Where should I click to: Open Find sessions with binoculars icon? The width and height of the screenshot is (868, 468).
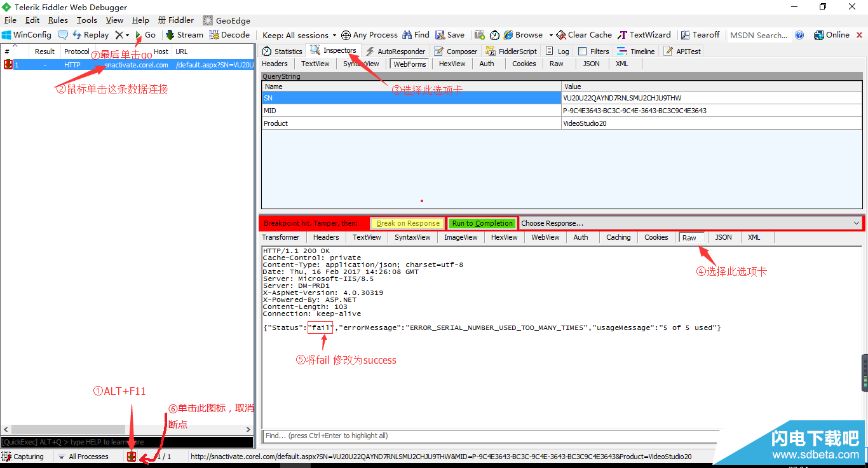(416, 35)
